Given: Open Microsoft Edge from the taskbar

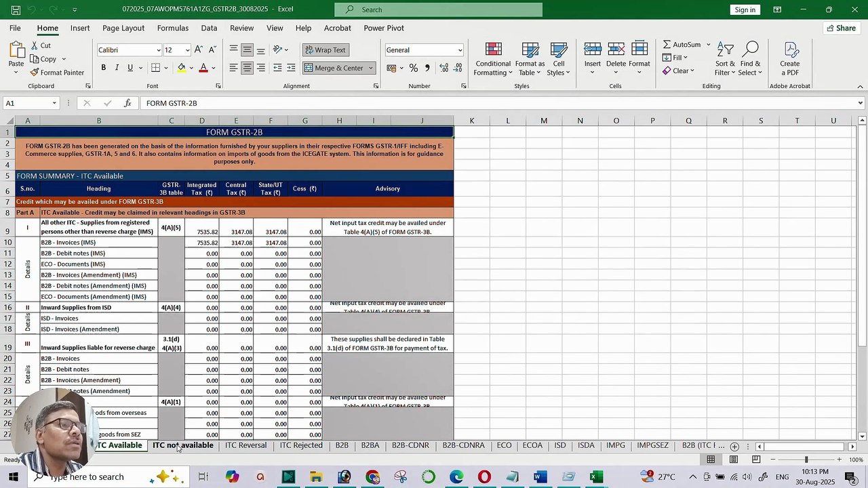Looking at the screenshot, I should (x=456, y=477).
